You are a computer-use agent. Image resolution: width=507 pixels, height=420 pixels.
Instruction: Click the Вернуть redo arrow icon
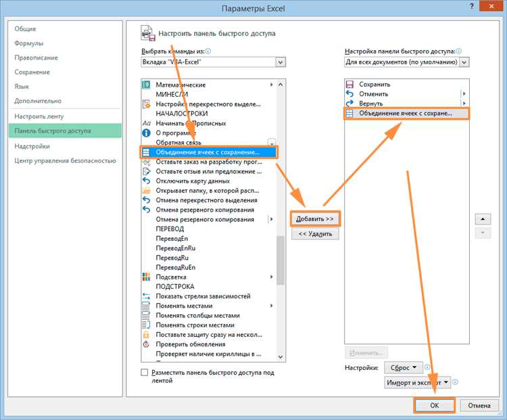click(349, 103)
